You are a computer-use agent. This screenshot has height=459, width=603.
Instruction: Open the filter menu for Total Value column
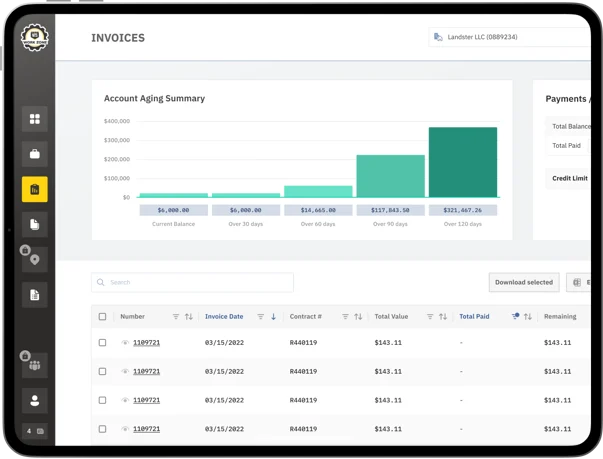point(431,317)
